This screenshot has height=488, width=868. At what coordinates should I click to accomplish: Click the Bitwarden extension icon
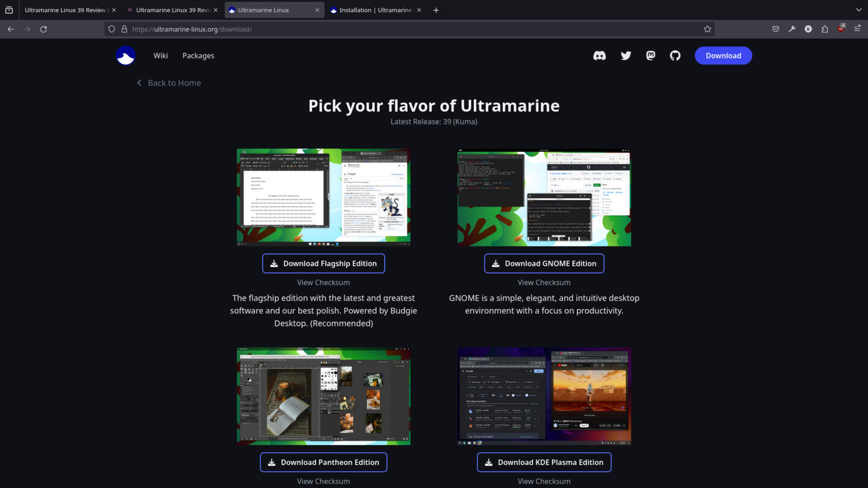(808, 29)
